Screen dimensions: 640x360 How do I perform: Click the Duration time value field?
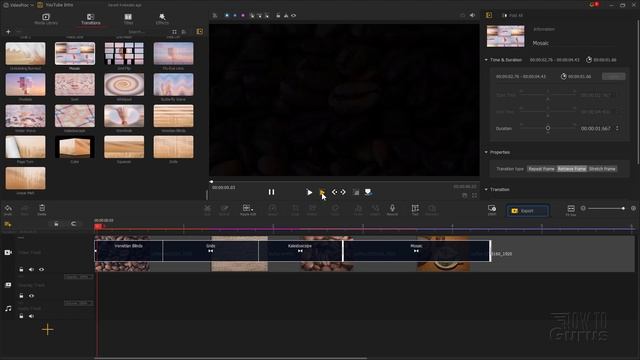(x=596, y=129)
